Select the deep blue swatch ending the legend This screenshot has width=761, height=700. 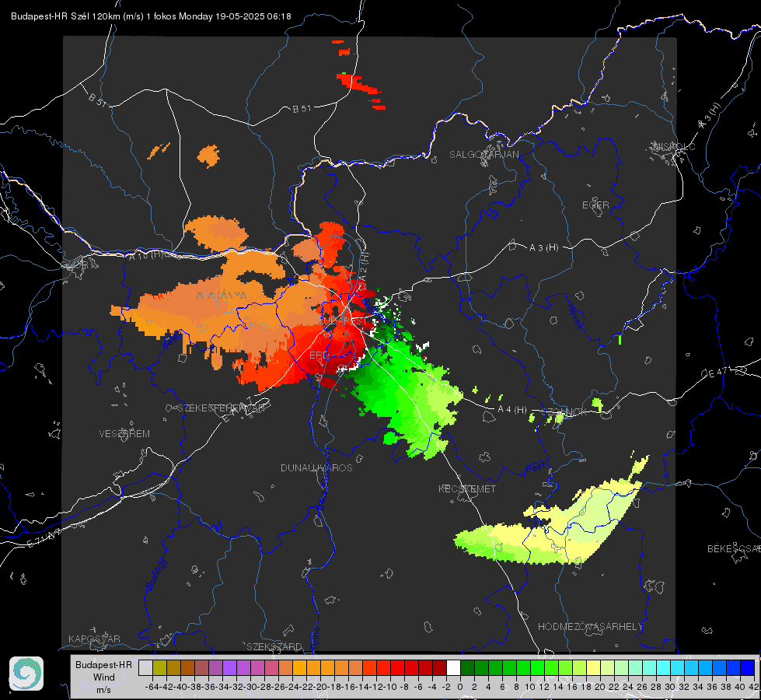pyautogui.click(x=748, y=667)
